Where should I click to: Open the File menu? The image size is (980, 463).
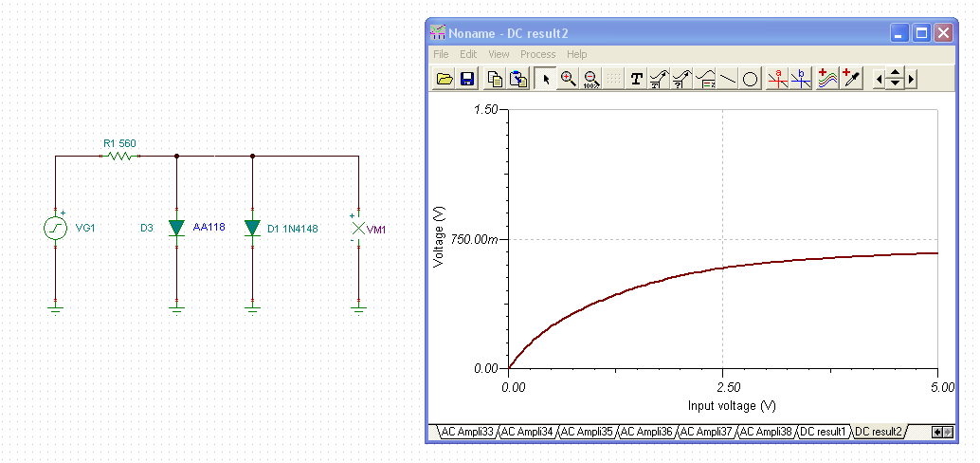tap(441, 54)
